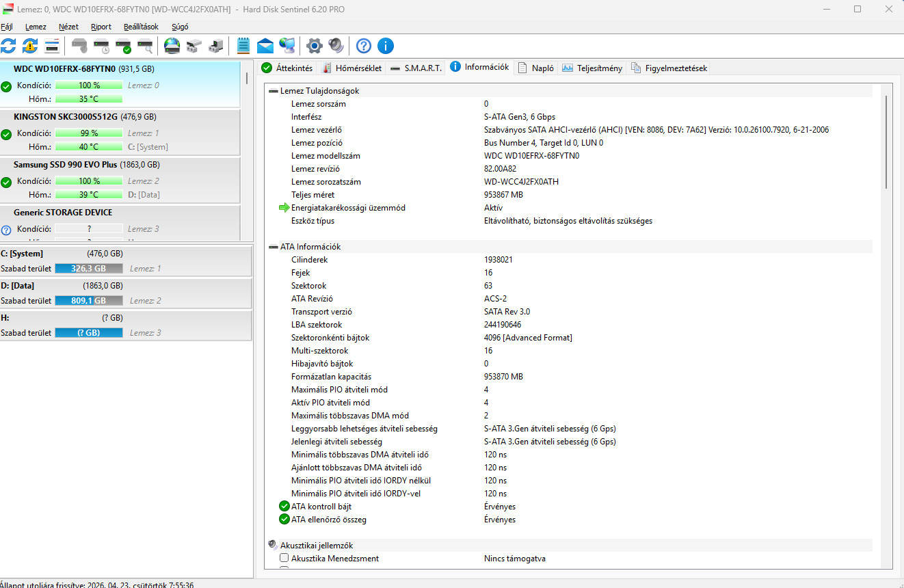This screenshot has height=588, width=904.
Task: Open the blue notepad report icon
Action: tap(243, 46)
